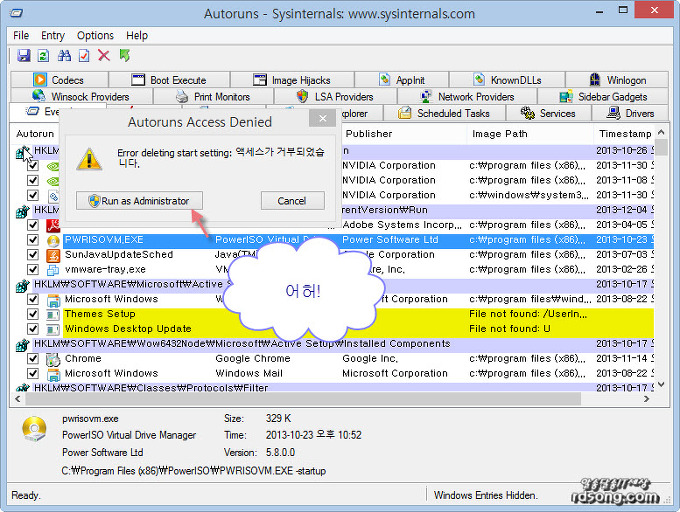The width and height of the screenshot is (680, 512).
Task: Click the Save toolbar icon
Action: 23,55
